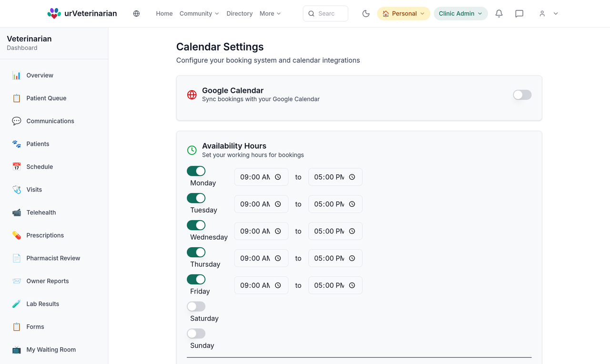Viewport: 610px width, 364px height.
Task: Open time picker for Monday end time
Action: click(x=352, y=177)
